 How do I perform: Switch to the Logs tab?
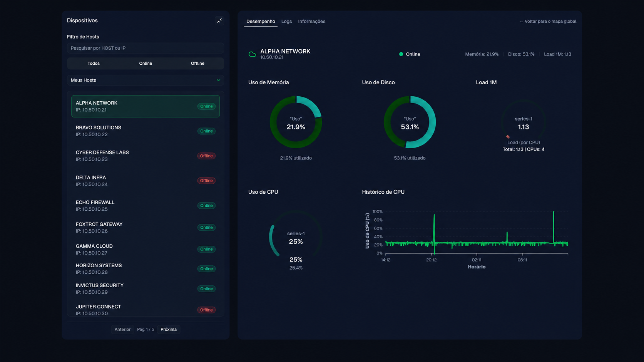[x=286, y=22]
